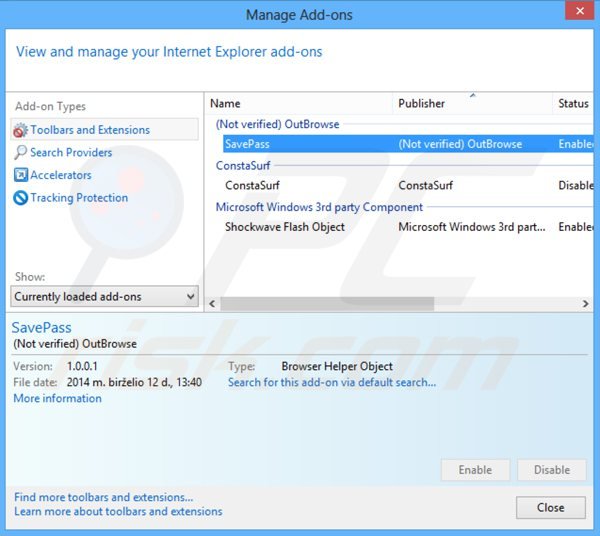Screen dimensions: 600x536
Task: Click Microsoft Windows 3rd party Component group header
Action: coord(319,207)
